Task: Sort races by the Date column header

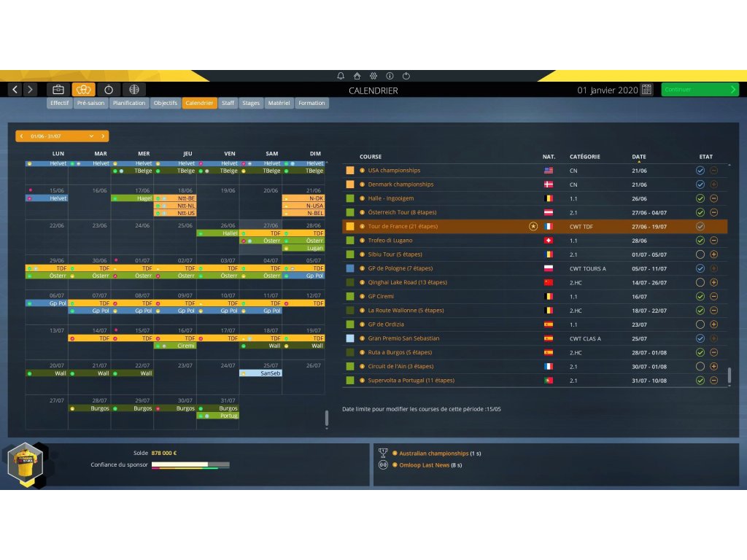Action: (x=638, y=157)
